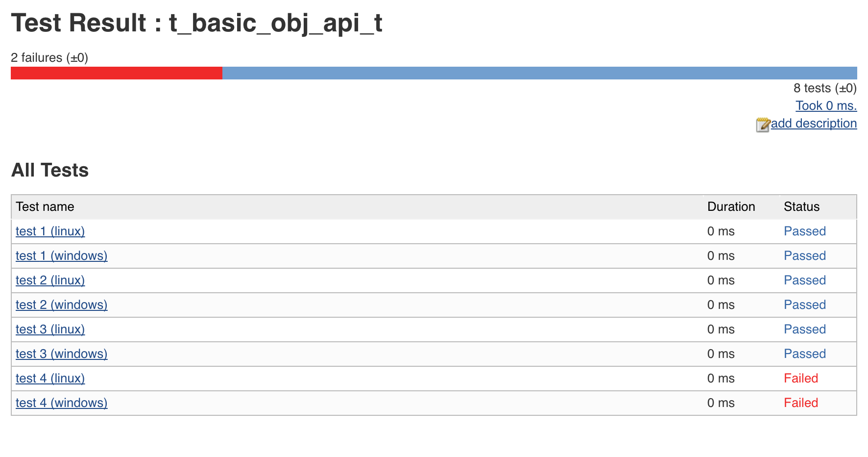
Task: Click the blue passed bar segment
Action: tap(539, 73)
